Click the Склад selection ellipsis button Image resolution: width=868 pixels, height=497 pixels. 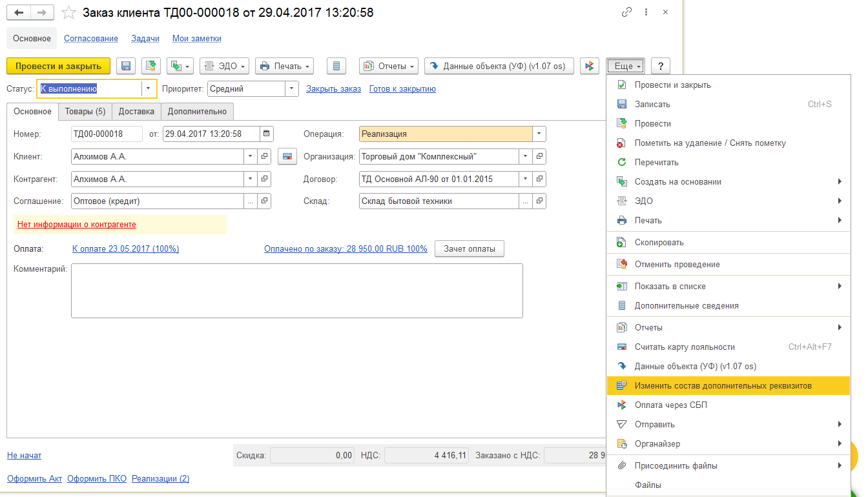coord(526,201)
